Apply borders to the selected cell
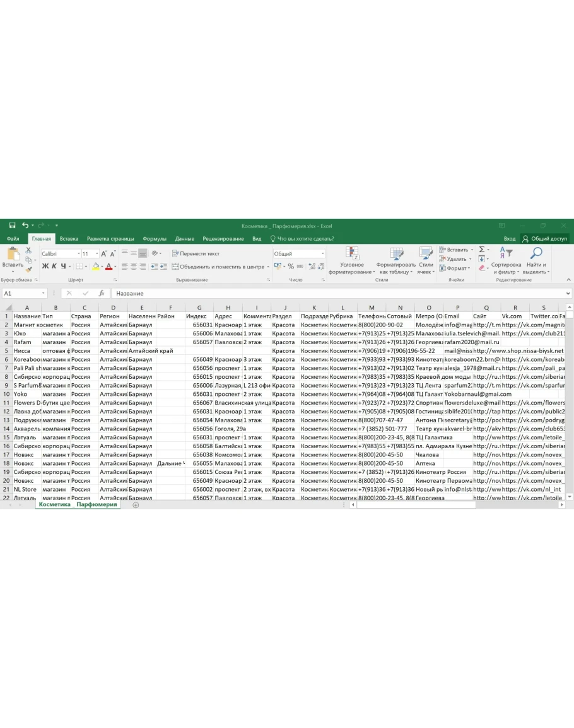The height and width of the screenshot is (728, 574). click(x=79, y=267)
